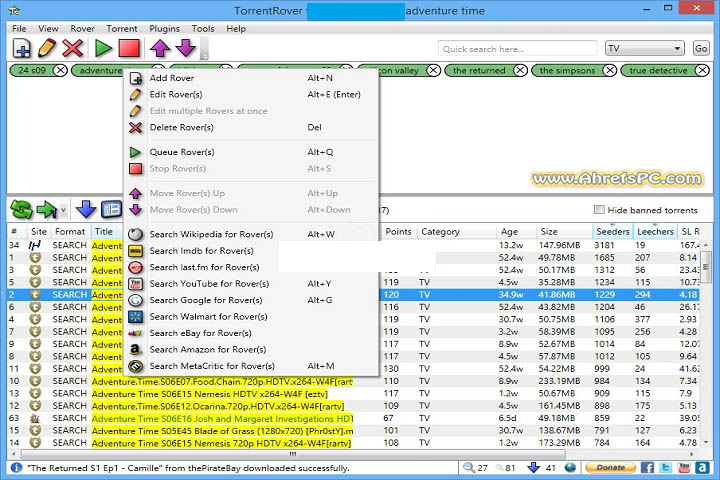This screenshot has height=480, width=720.
Task: Click the green refresh arrows icon above results
Action: point(21,210)
